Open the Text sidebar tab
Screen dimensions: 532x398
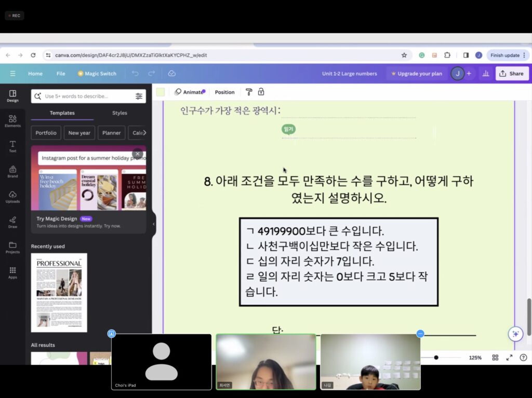coord(12,146)
